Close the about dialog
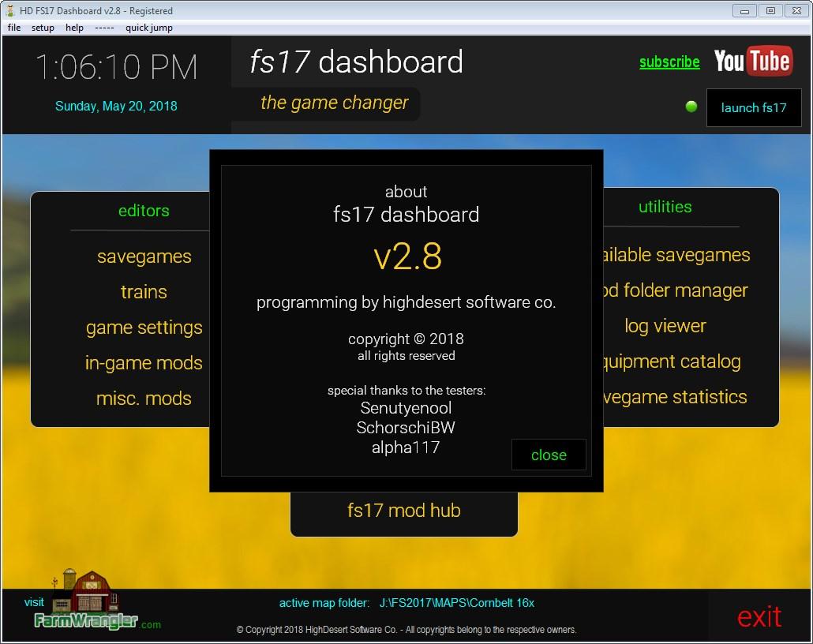The height and width of the screenshot is (644, 813). 549,455
